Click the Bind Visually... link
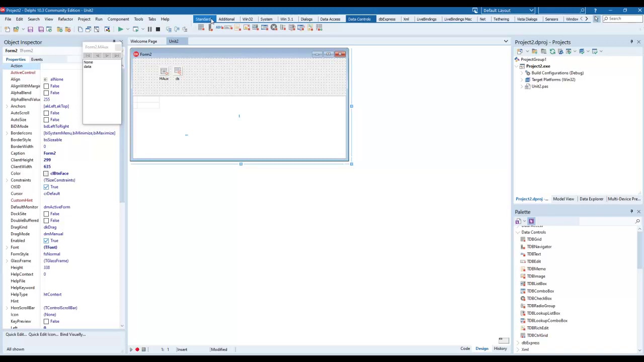Screen dimensions: 644x362 73,334
